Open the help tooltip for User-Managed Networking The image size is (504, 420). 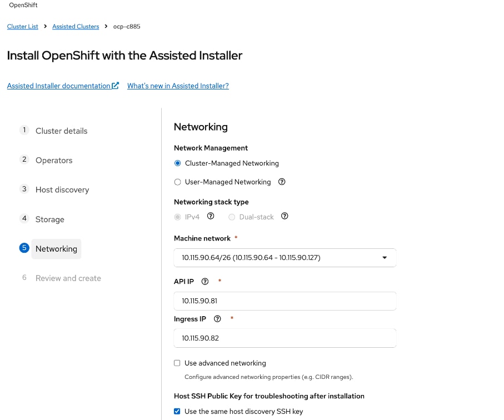point(282,182)
